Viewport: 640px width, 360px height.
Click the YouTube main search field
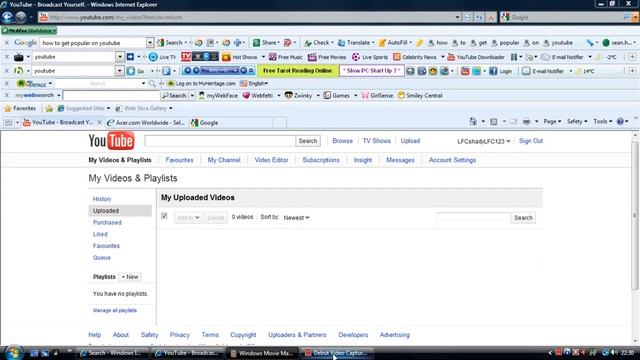[220, 141]
